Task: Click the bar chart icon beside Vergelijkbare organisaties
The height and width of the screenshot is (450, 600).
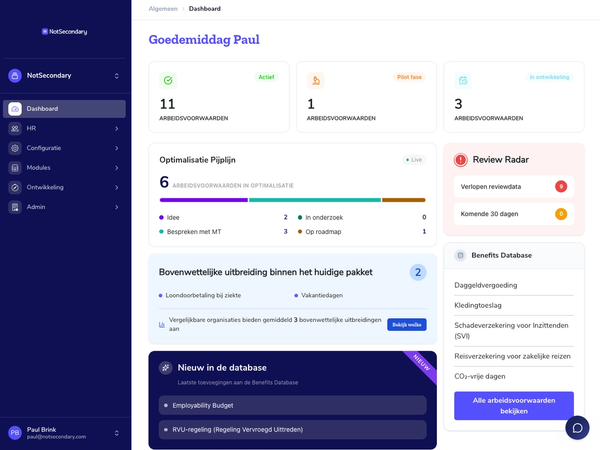Action: pos(162,324)
